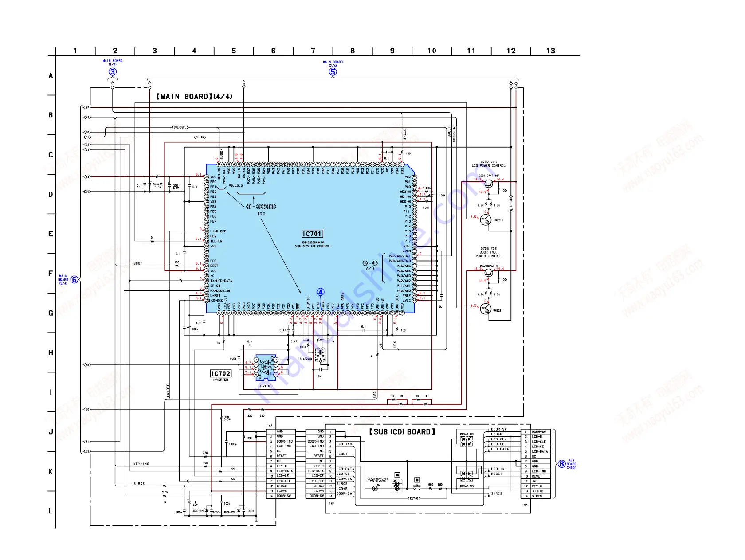Viewport: 745px width, 560px height.
Task: Click the AVSS pin label
Action: point(407,251)
